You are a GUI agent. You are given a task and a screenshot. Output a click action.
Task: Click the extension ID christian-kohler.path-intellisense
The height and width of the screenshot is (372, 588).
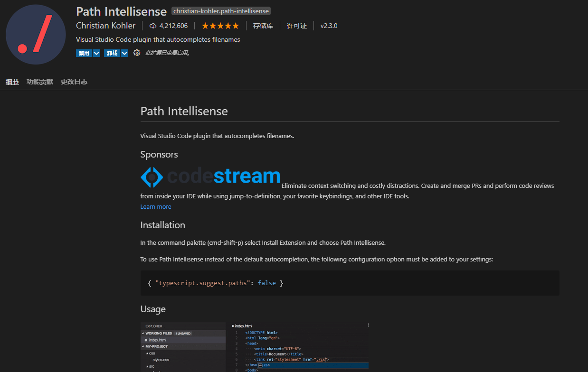click(x=221, y=11)
